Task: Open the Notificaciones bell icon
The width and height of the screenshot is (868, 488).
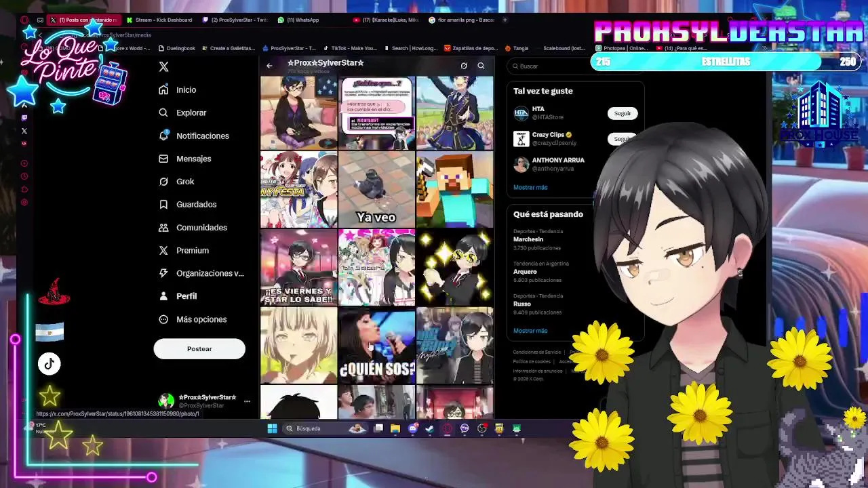Action: (163, 136)
